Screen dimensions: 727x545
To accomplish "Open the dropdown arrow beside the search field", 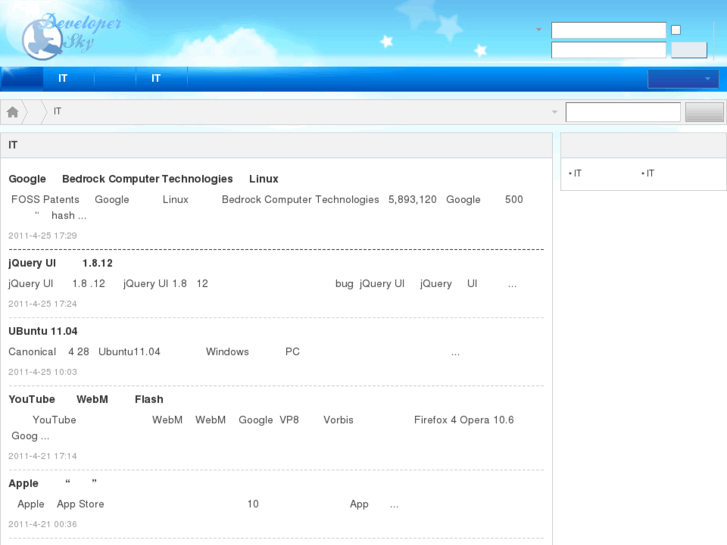I will tap(555, 112).
